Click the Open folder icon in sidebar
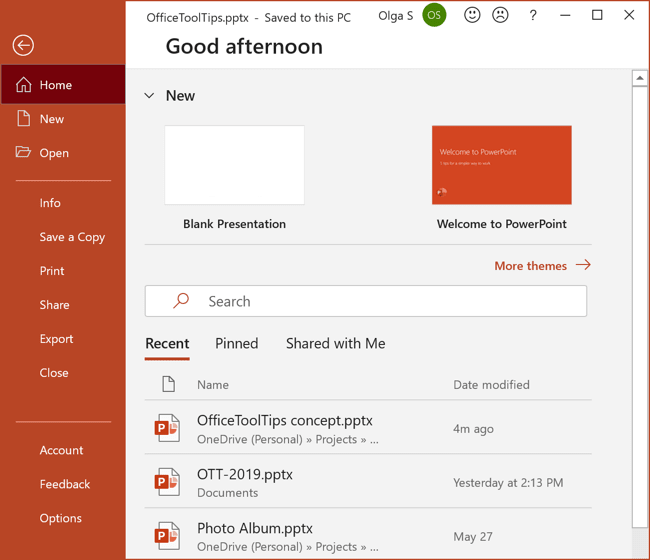 (23, 152)
